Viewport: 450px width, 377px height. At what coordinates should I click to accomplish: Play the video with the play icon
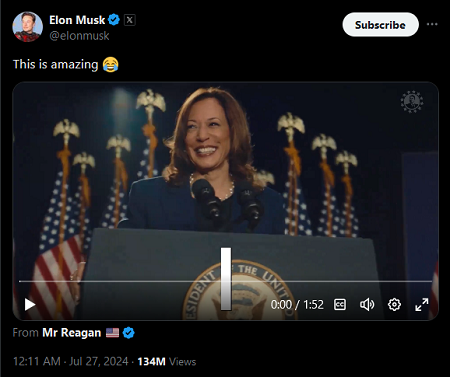click(30, 304)
